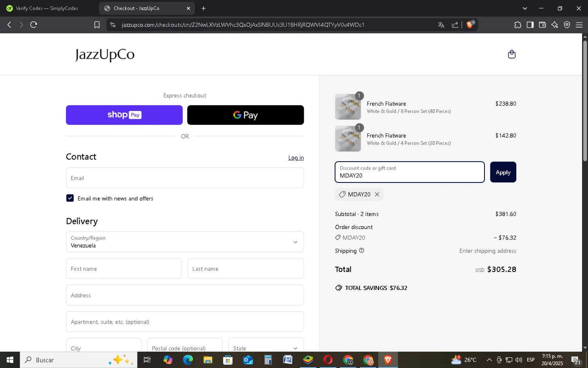Click the volume speaker tray icon
This screenshot has height=368, width=588.
point(519,360)
